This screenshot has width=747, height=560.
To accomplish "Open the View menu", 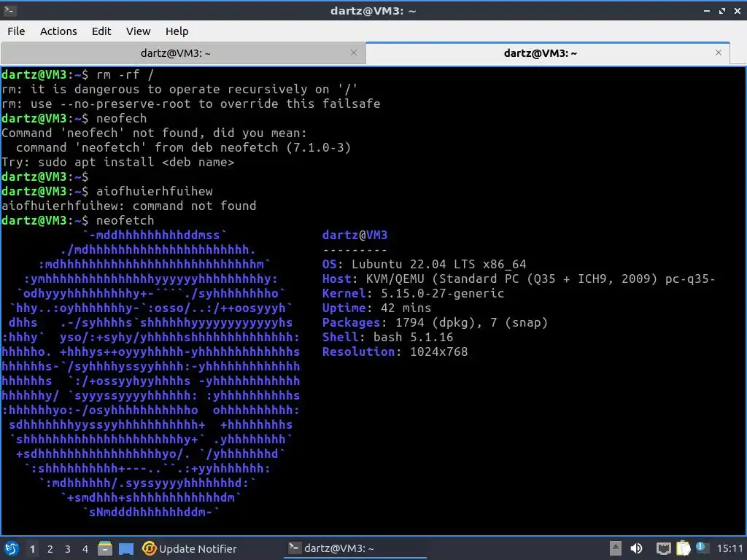I will [138, 31].
